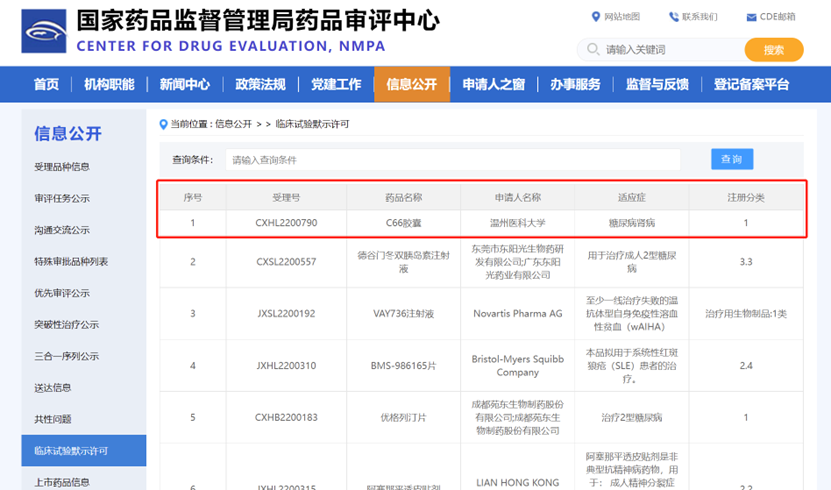The image size is (831, 490).
Task: Click indication 治疗2型糖尿病
Action: click(632, 417)
